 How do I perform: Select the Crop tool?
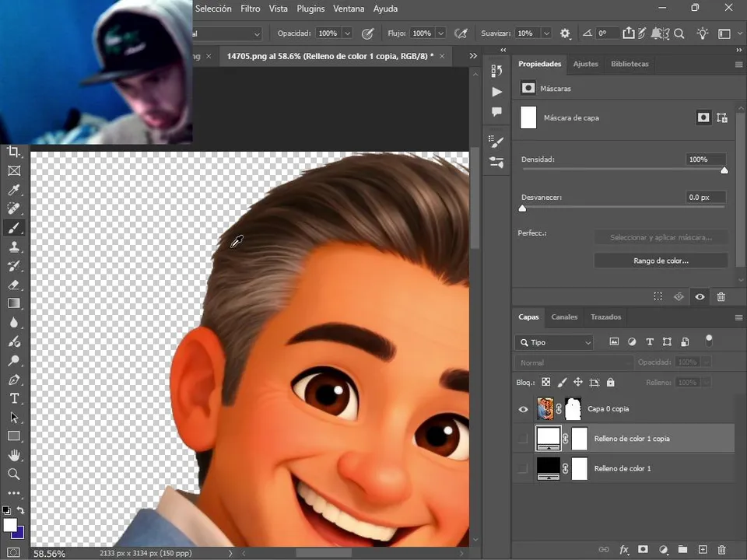(x=14, y=152)
